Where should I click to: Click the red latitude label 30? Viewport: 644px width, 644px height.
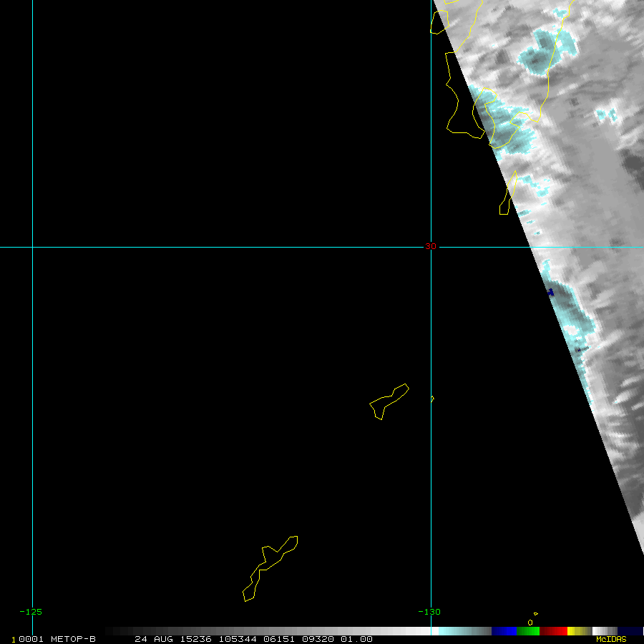pos(430,246)
